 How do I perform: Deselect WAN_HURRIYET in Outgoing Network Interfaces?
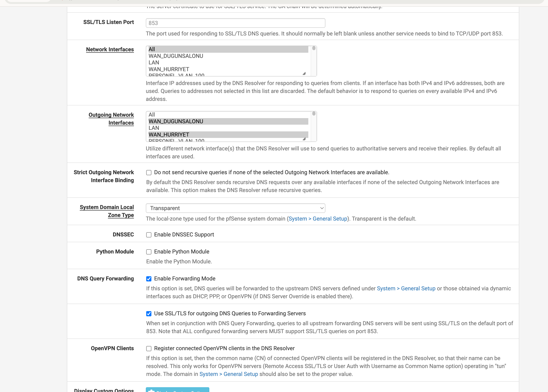169,135
